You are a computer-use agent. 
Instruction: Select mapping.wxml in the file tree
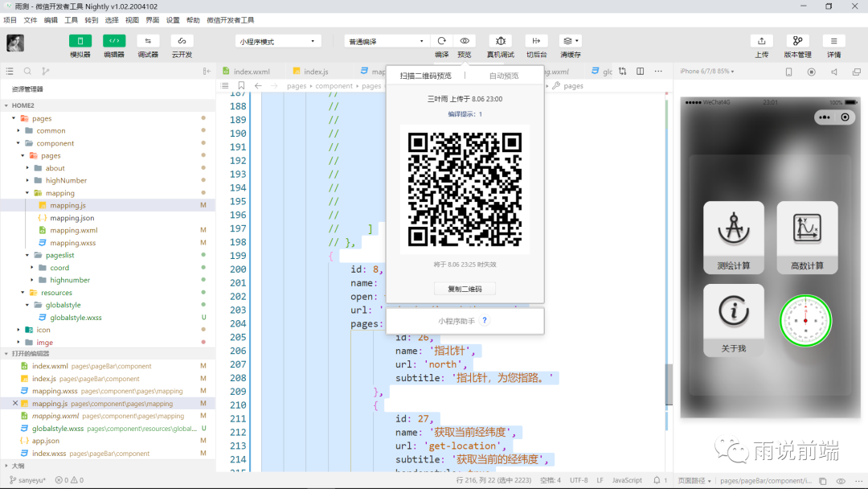click(x=73, y=230)
